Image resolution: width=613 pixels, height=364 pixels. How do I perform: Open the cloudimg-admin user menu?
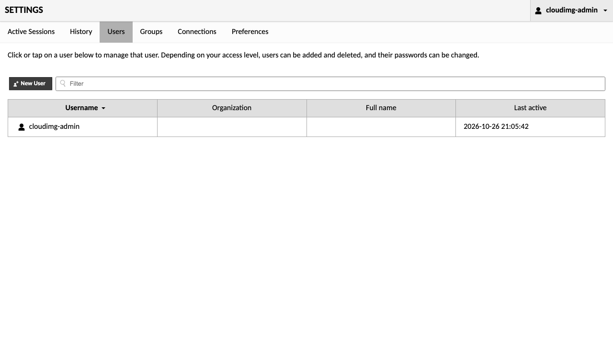[x=571, y=11]
